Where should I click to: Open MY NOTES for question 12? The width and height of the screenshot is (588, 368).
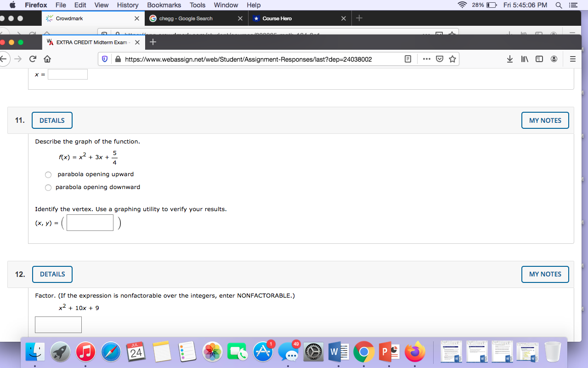(x=545, y=274)
